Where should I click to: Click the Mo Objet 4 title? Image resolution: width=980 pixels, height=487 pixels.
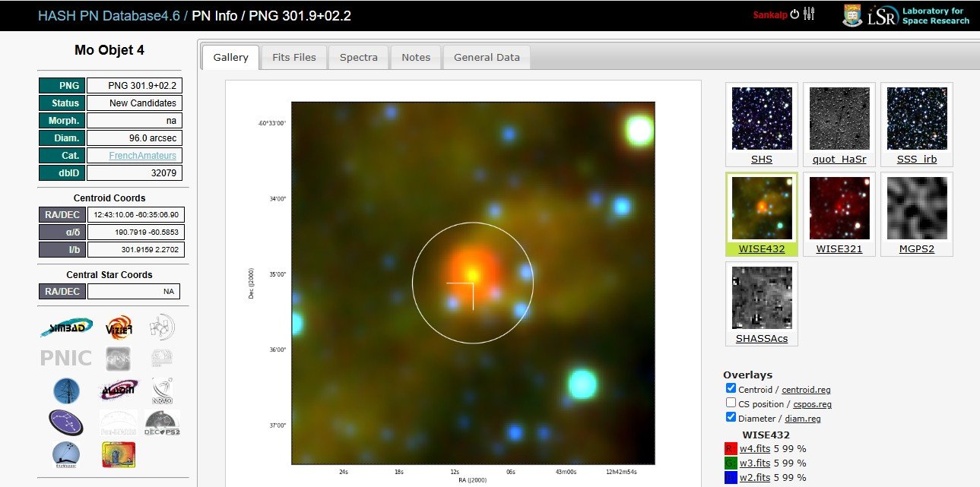coord(109,50)
